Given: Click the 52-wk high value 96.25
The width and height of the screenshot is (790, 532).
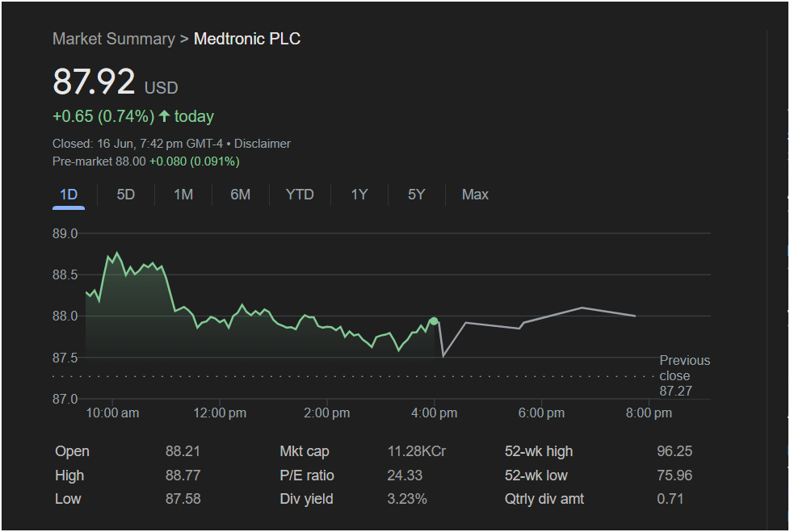Looking at the screenshot, I should pyautogui.click(x=674, y=451).
